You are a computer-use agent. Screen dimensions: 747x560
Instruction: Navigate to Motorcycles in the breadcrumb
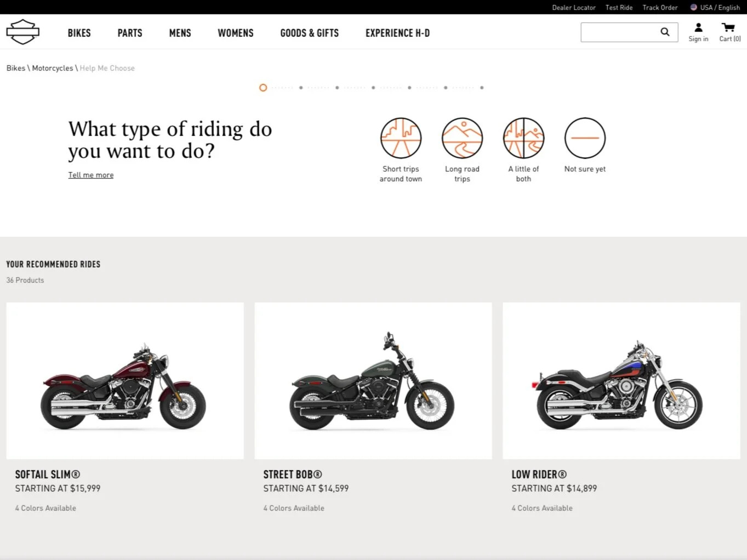click(x=53, y=68)
